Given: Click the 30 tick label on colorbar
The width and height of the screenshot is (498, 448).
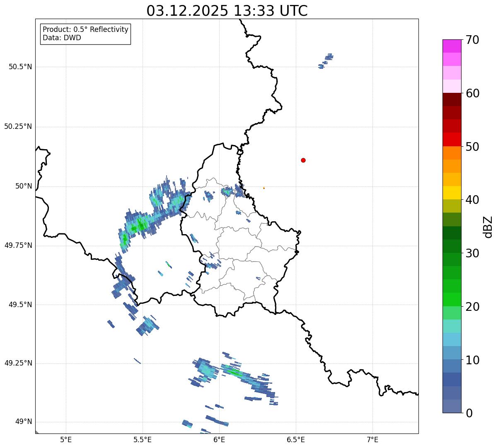Looking at the screenshot, I should pos(472,253).
